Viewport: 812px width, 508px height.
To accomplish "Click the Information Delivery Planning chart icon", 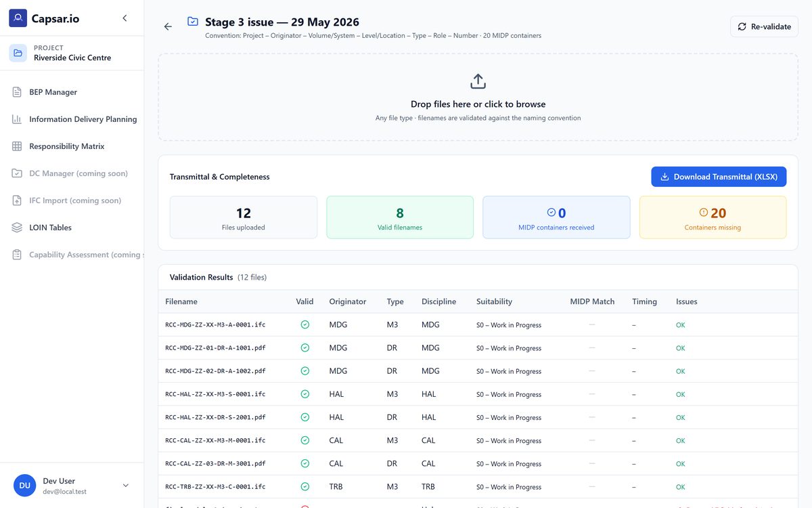I will coord(17,119).
